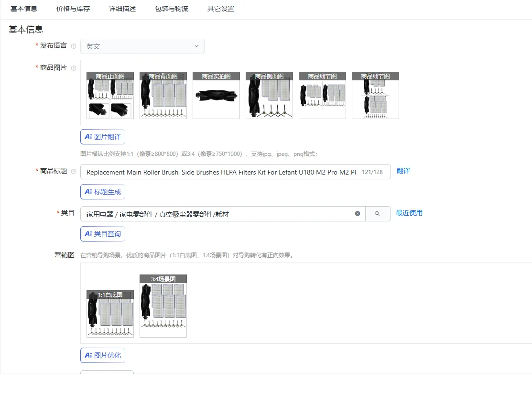The width and height of the screenshot is (532, 395).
Task: Select the 商品正面图 thumbnail
Action: 110,95
